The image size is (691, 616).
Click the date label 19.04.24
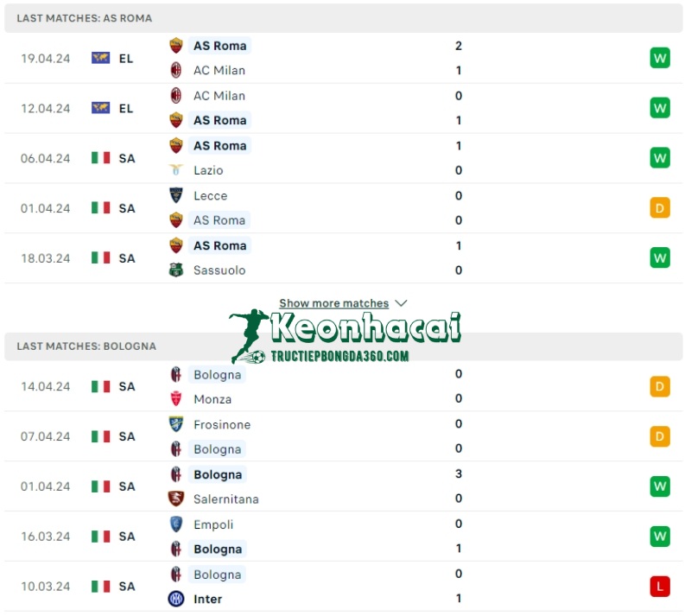pos(45,58)
